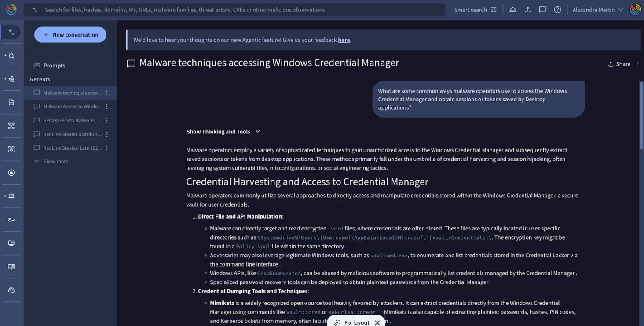The width and height of the screenshot is (644, 326).
Task: Open options for 'Malware Access to Windo…' conversation
Action: pyautogui.click(x=107, y=107)
